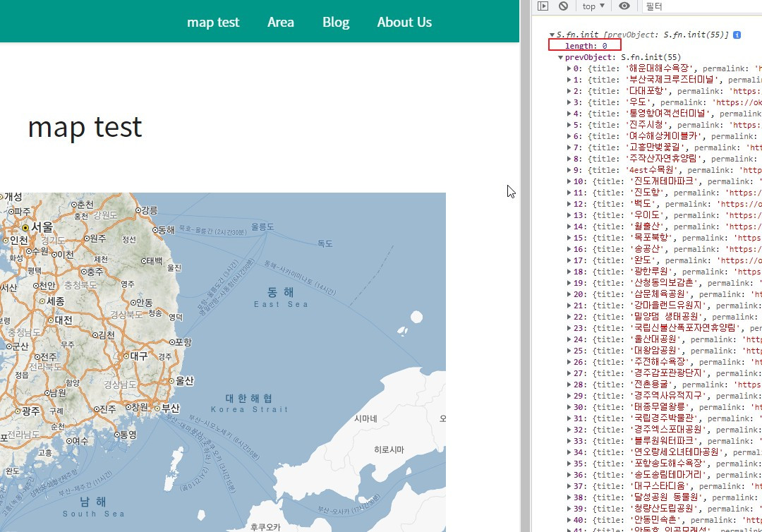
Task: Expand entry 9 titled 4est수목원
Action: pyautogui.click(x=569, y=170)
